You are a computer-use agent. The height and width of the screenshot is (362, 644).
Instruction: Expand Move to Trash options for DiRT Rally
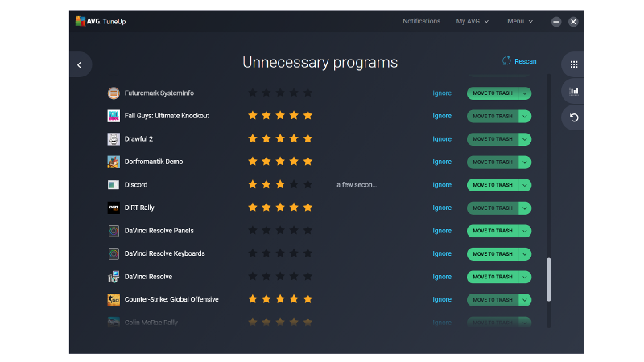pyautogui.click(x=525, y=208)
